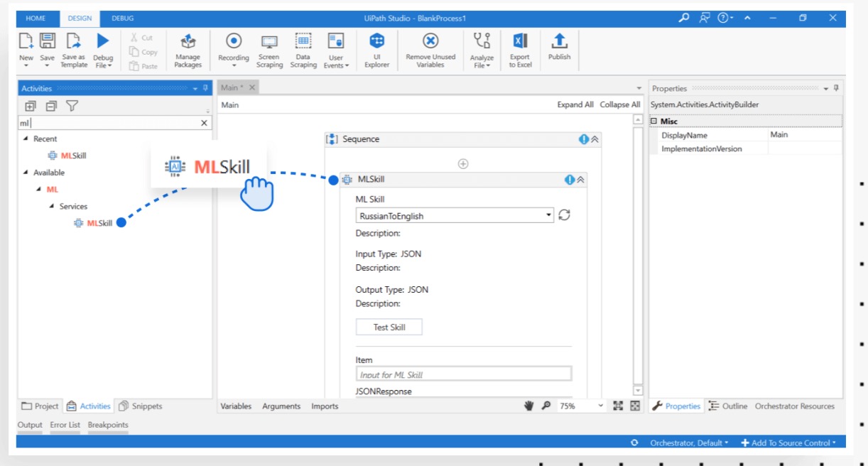Click the Item input field
Viewport: 868px width, 466px height.
[x=464, y=374]
